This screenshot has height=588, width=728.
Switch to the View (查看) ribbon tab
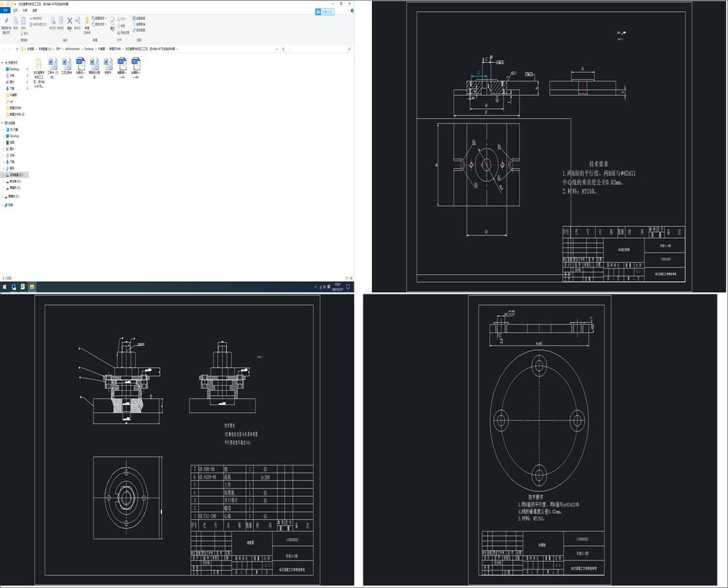click(x=35, y=10)
